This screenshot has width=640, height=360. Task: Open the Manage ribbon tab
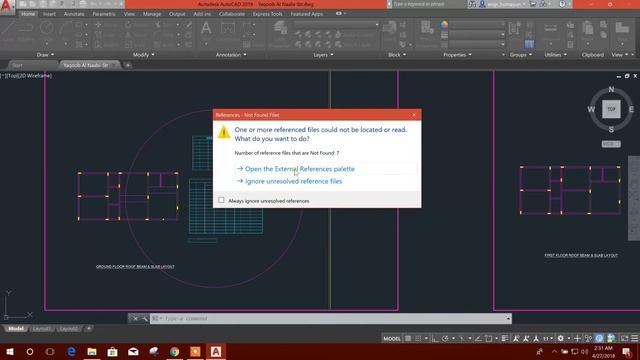click(152, 14)
